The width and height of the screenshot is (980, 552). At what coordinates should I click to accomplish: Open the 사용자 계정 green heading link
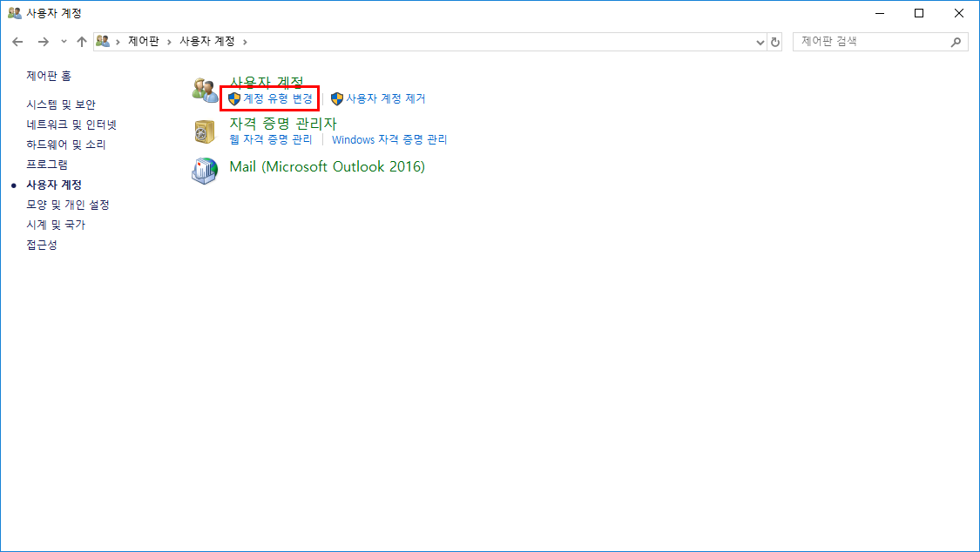click(x=267, y=83)
